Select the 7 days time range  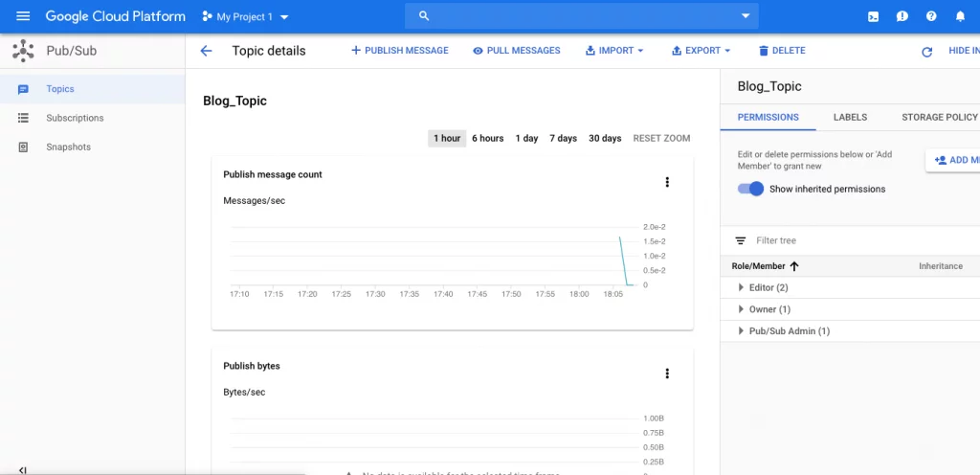coord(563,138)
